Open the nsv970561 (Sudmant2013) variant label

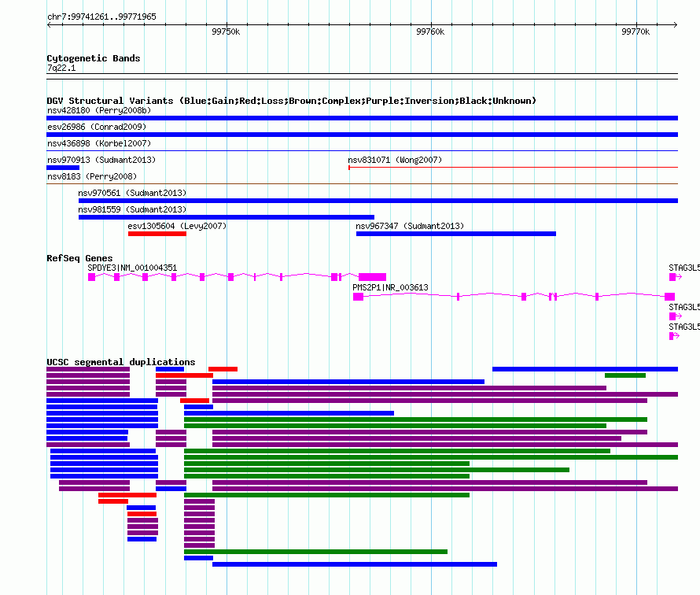(x=132, y=193)
